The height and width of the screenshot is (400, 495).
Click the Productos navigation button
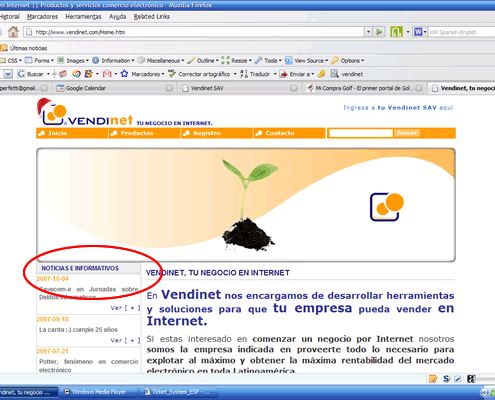pos(145,133)
